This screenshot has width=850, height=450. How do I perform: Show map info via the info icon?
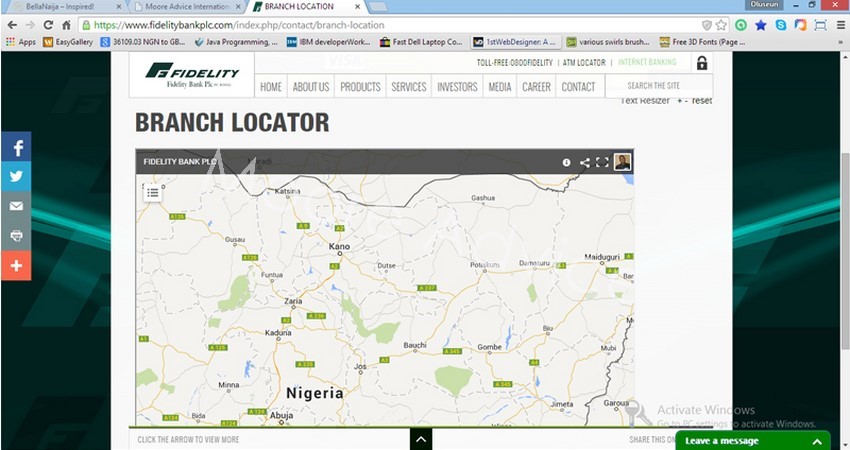pos(566,162)
